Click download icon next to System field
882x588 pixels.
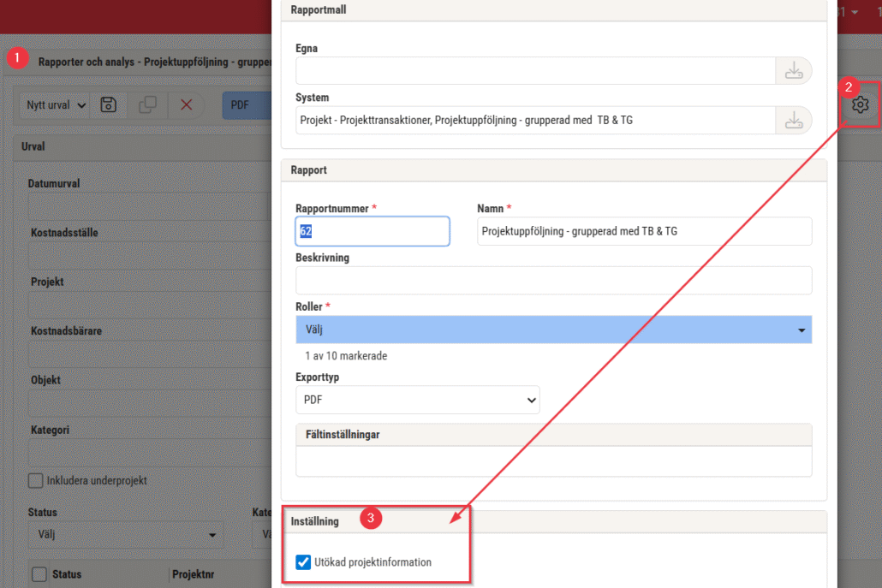(x=794, y=121)
